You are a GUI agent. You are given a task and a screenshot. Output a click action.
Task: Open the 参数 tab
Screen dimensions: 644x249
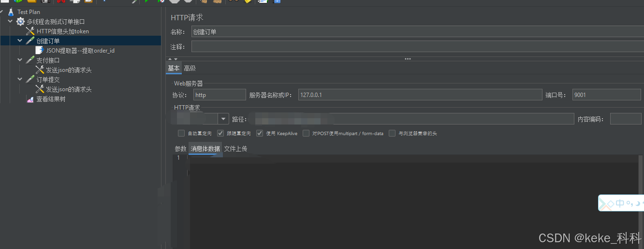pyautogui.click(x=180, y=149)
